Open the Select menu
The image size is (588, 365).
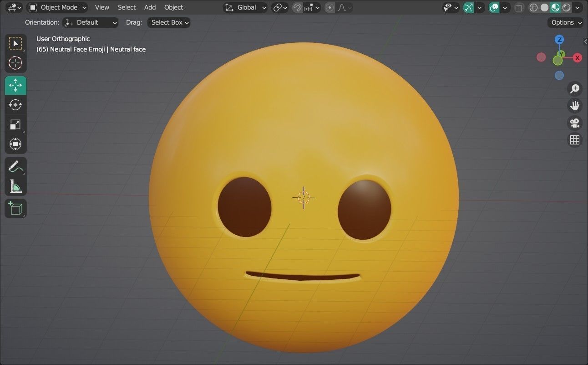127,7
